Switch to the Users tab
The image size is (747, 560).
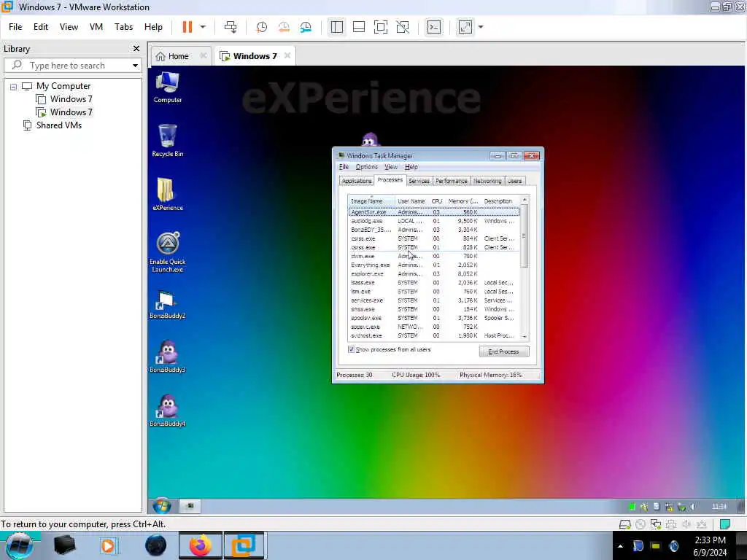[x=514, y=181]
